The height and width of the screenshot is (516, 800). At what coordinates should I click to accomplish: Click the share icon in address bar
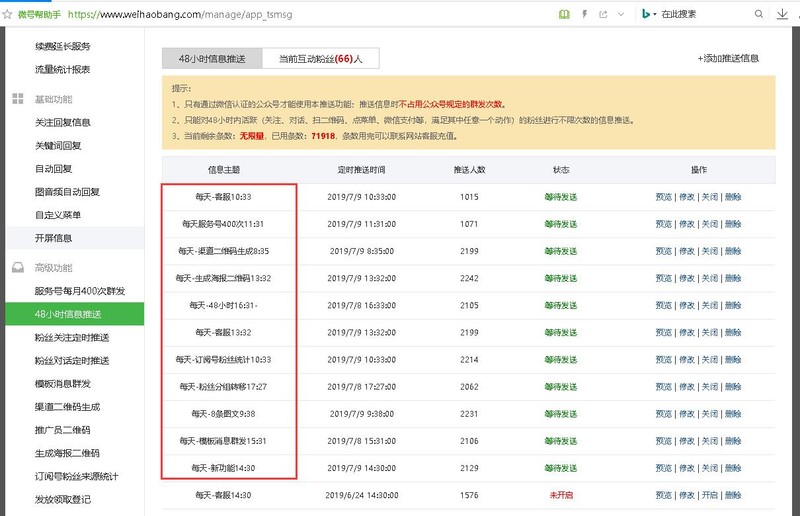601,14
